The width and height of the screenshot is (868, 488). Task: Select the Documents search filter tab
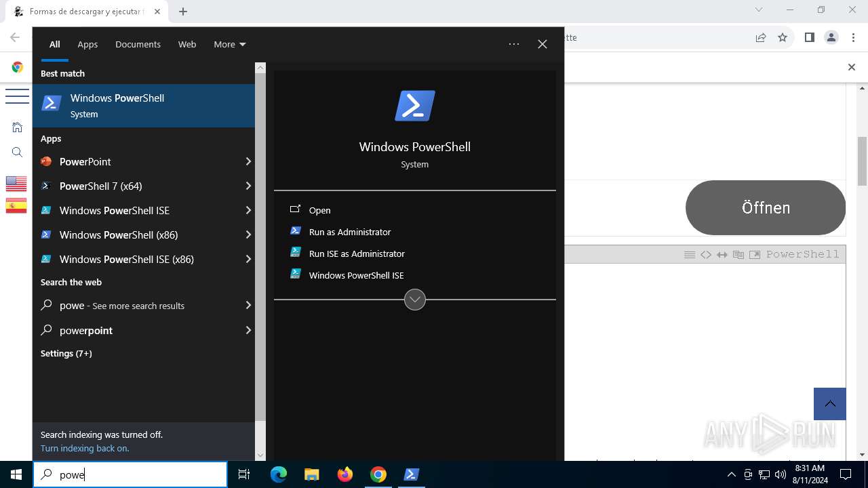pyautogui.click(x=138, y=44)
